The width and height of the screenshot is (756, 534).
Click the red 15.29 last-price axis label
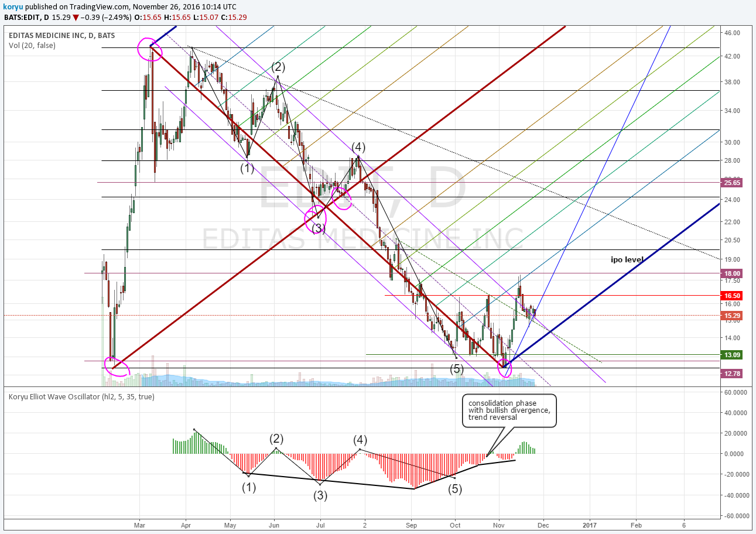733,315
